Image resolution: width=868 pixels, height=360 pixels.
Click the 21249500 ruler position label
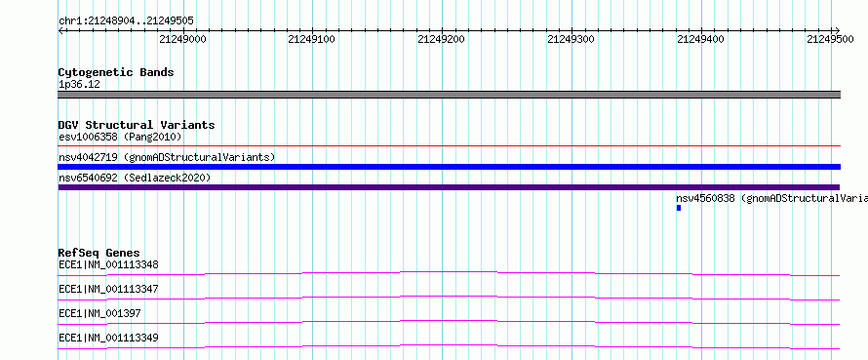830,39
